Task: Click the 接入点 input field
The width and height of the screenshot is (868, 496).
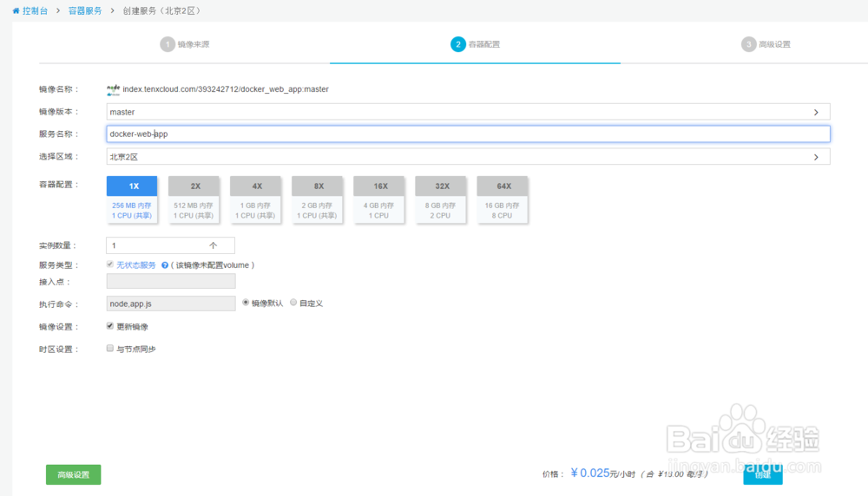Action: click(171, 281)
